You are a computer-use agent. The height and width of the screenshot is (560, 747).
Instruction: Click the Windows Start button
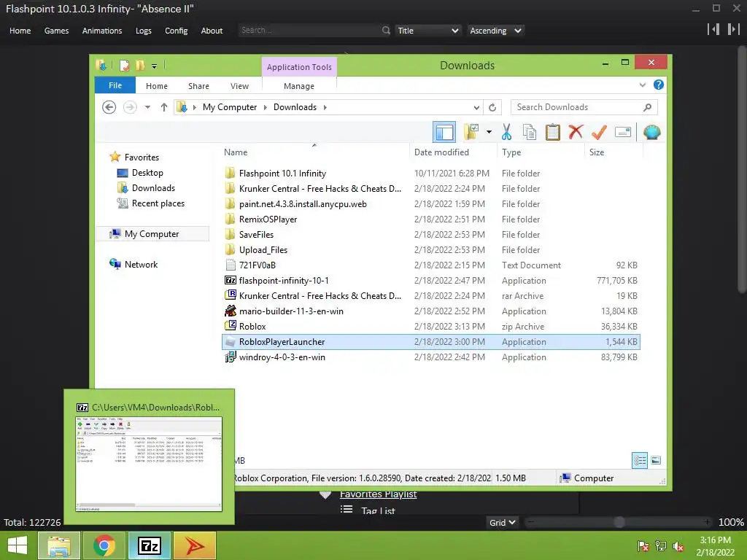pyautogui.click(x=18, y=545)
